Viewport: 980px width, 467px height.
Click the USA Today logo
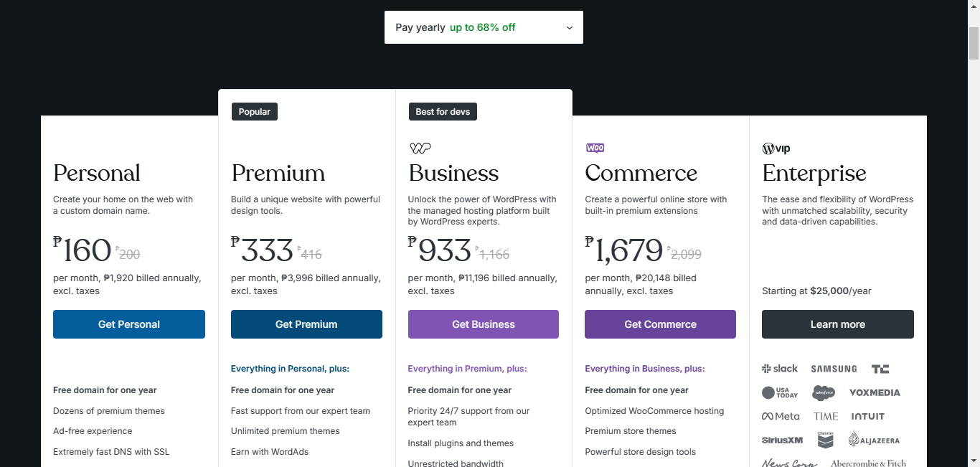coord(780,392)
